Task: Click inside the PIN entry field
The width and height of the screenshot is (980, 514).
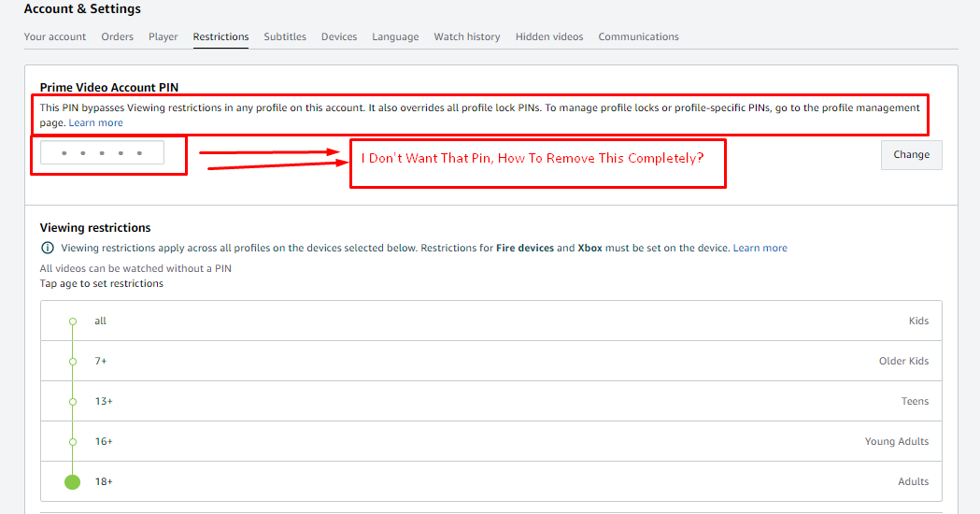Action: pyautogui.click(x=102, y=153)
